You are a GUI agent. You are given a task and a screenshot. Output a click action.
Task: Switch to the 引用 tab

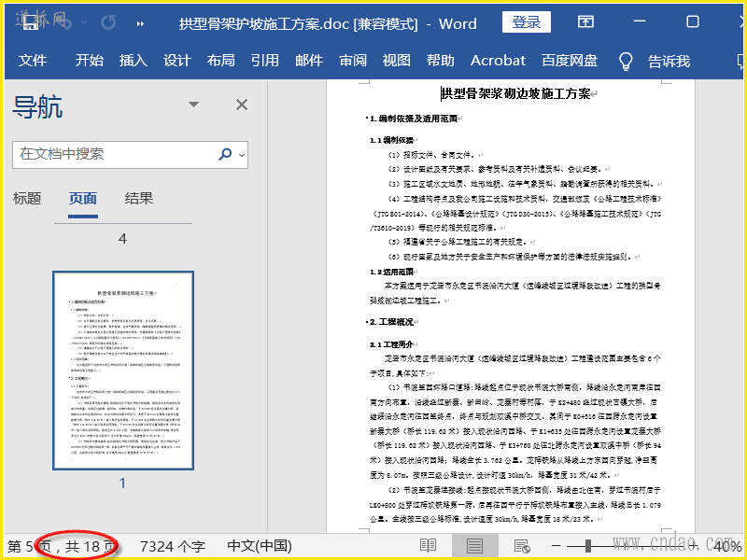coord(265,61)
